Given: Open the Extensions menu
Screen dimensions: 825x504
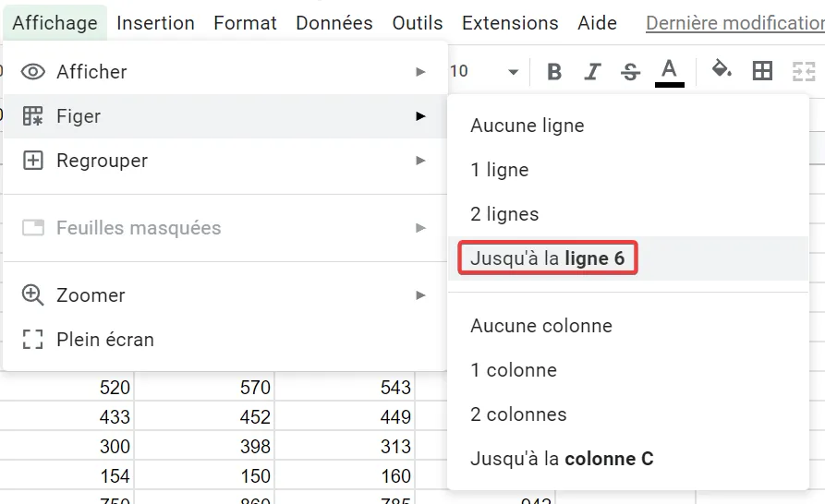Looking at the screenshot, I should (510, 23).
